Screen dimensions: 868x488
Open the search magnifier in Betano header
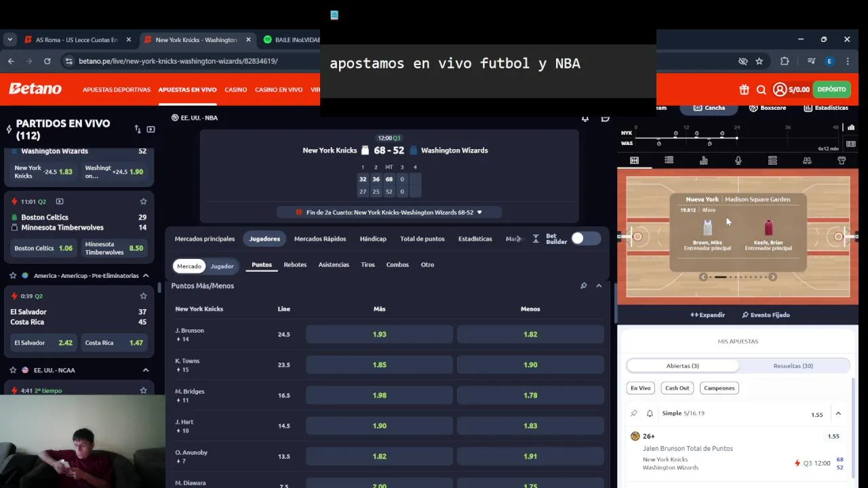pos(761,89)
